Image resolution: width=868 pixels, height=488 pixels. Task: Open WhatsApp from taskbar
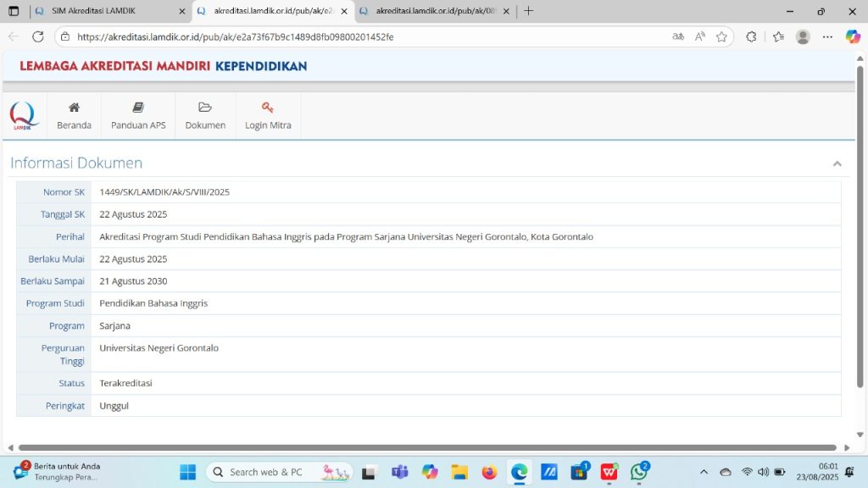click(639, 472)
